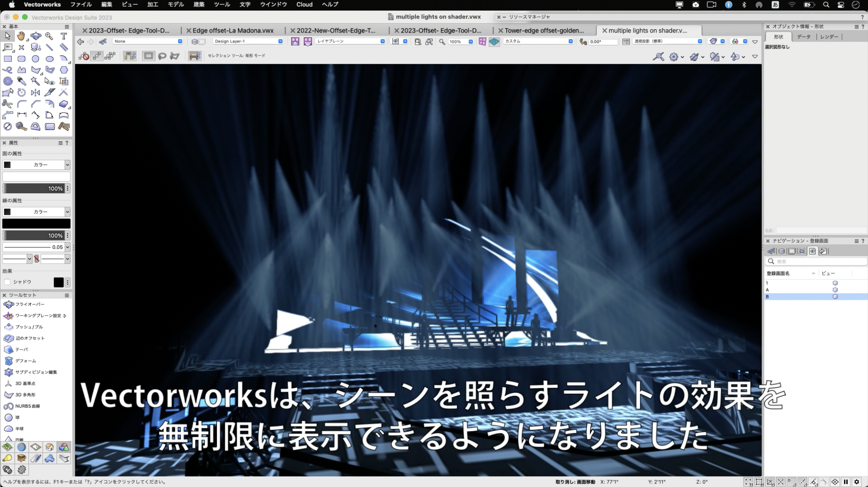This screenshot has width=868, height=487.
Task: Open the perspective projection dropdown
Action: pos(667,42)
